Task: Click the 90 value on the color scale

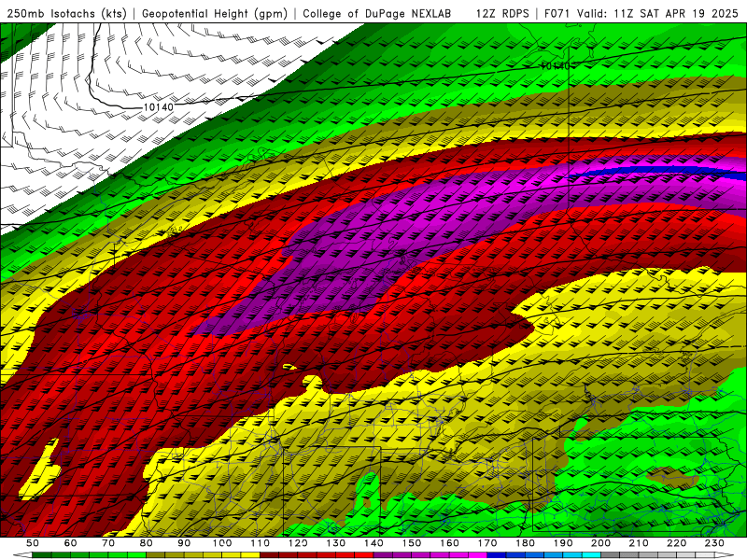Action: pyautogui.click(x=184, y=543)
